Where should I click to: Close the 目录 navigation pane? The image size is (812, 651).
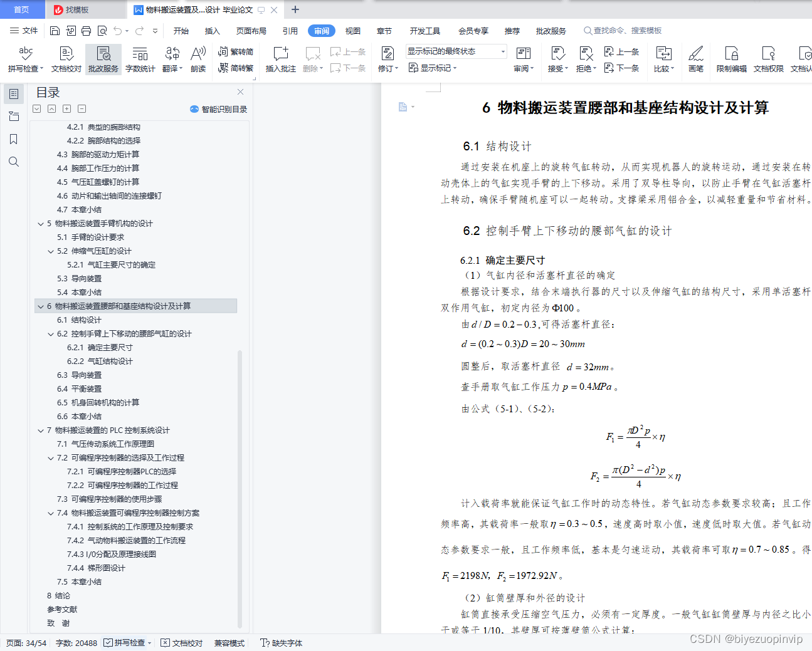click(x=240, y=92)
